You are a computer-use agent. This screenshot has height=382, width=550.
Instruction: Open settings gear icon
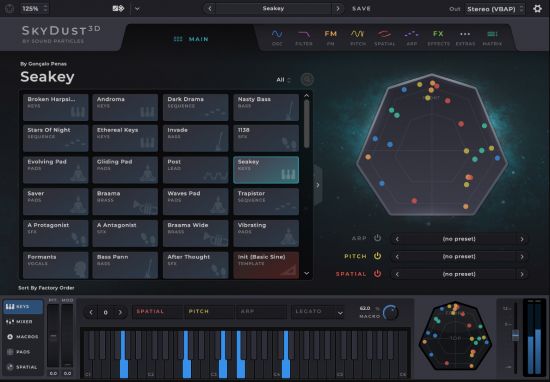click(x=537, y=9)
